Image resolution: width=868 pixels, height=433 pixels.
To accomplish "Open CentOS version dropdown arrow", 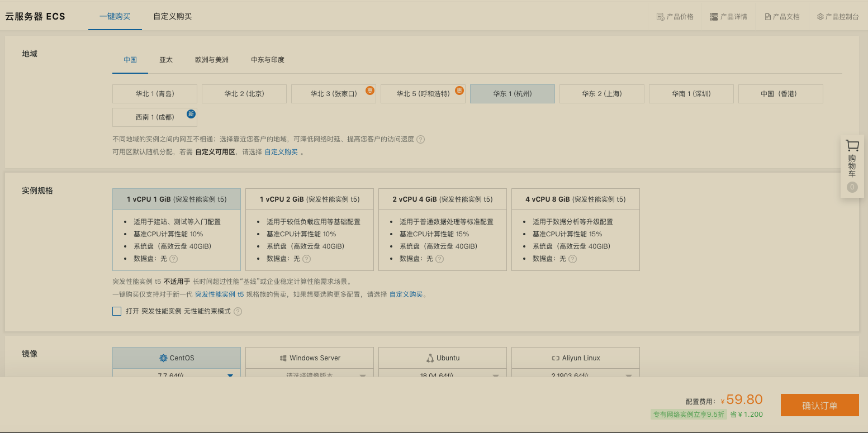I will (x=230, y=375).
